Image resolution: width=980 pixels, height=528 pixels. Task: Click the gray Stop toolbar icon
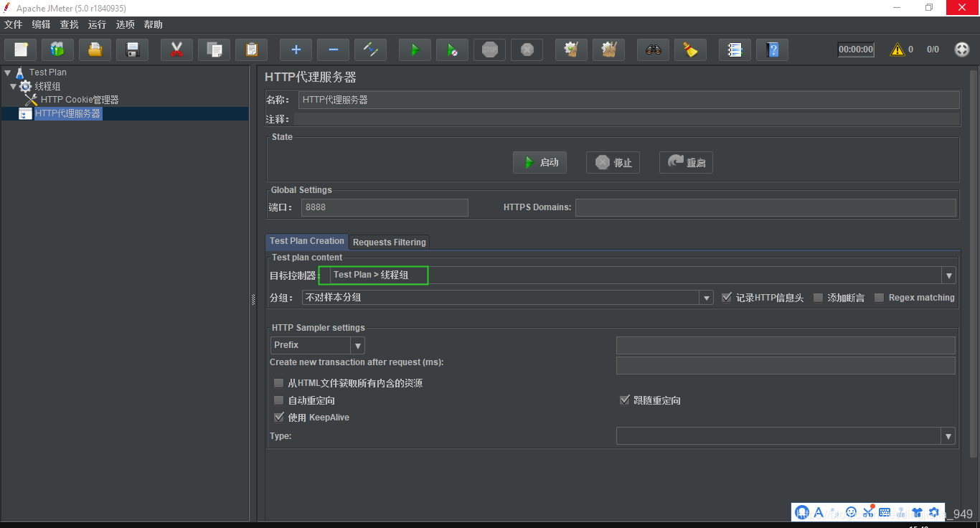tap(489, 49)
